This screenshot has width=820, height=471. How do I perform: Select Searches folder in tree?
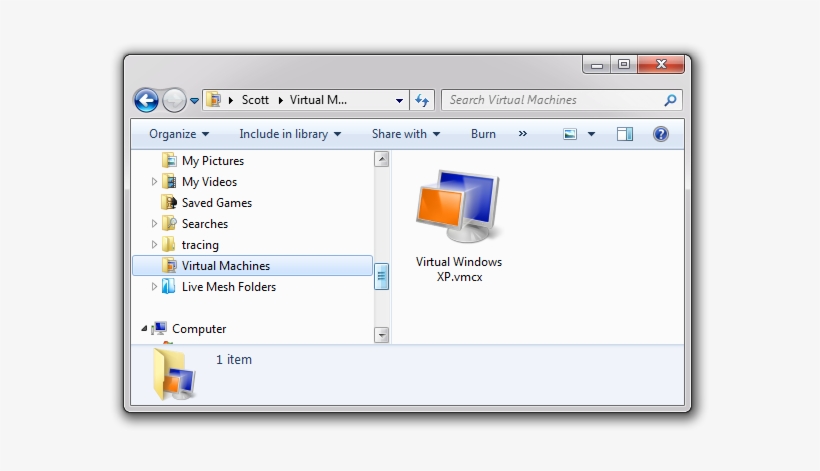pos(204,224)
